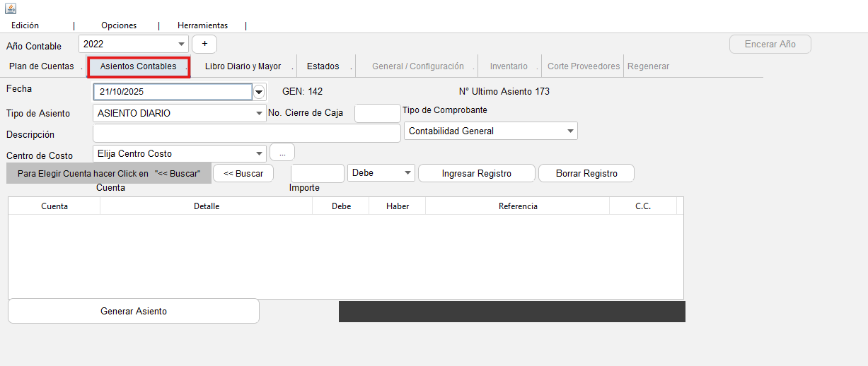Switch to the Plan de Cuentas tab

point(42,66)
